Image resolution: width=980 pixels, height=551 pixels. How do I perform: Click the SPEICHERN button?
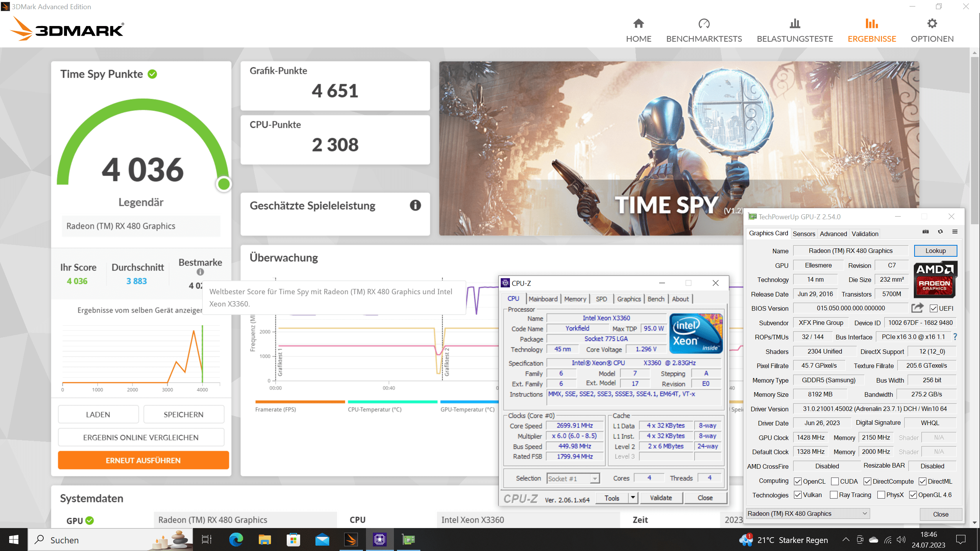183,414
